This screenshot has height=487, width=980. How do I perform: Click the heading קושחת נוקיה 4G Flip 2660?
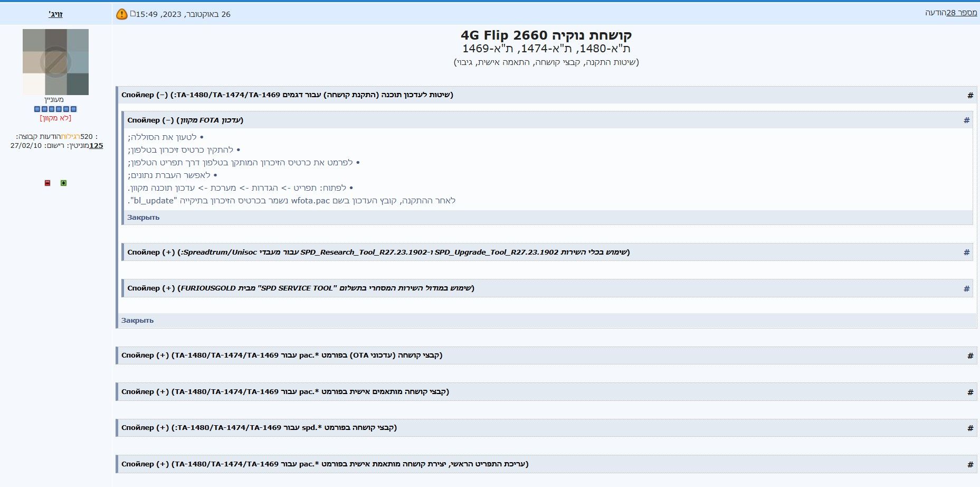coord(546,35)
